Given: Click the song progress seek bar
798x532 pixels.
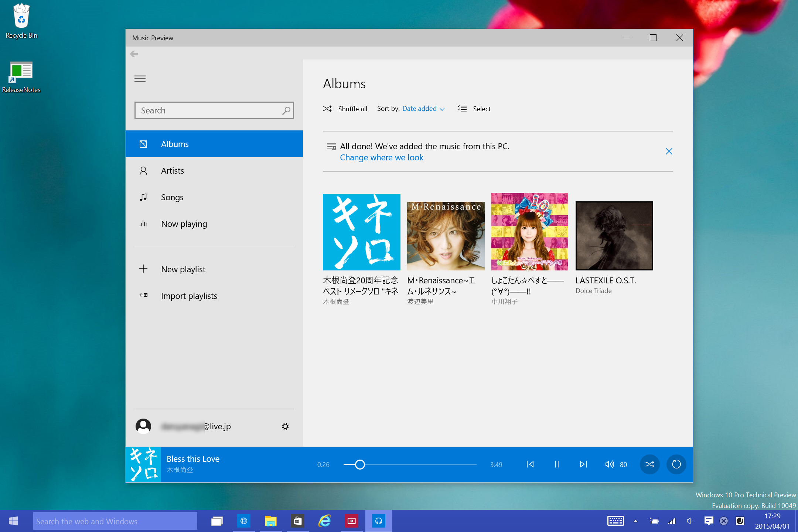Looking at the screenshot, I should (x=410, y=464).
